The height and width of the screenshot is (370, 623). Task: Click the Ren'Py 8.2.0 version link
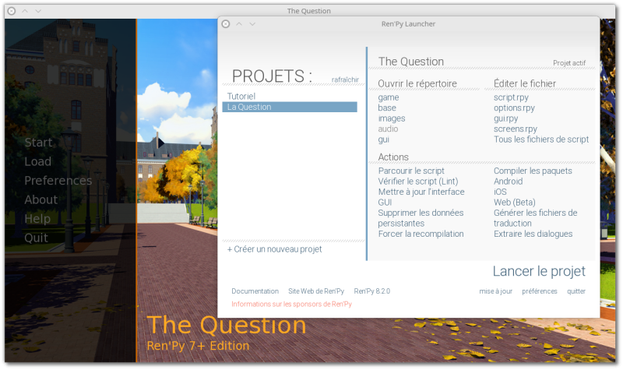coord(372,291)
